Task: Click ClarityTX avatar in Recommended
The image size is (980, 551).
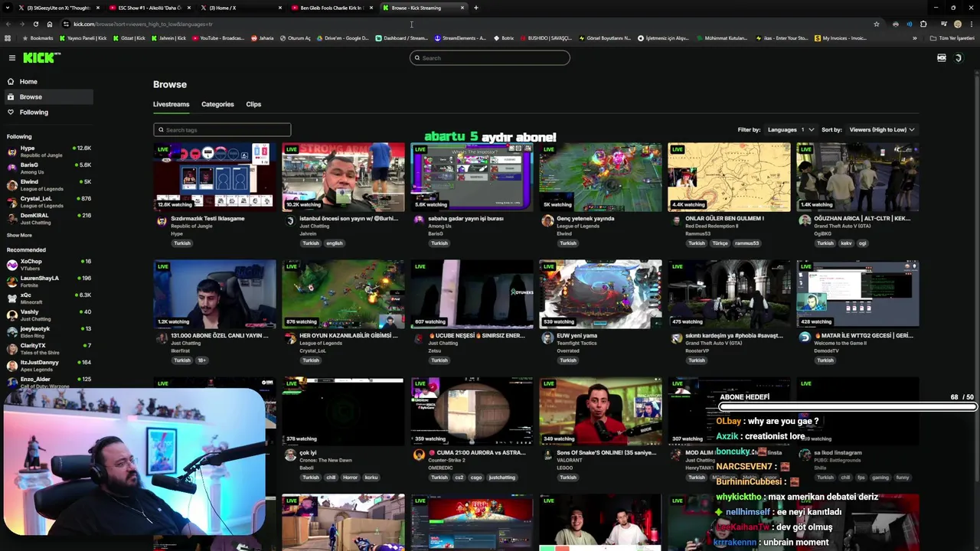Action: (x=12, y=349)
